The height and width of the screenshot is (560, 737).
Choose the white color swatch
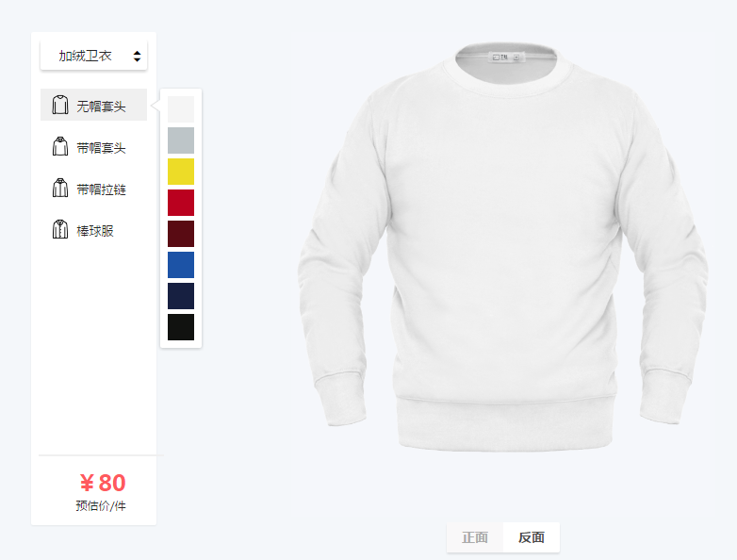(x=181, y=109)
